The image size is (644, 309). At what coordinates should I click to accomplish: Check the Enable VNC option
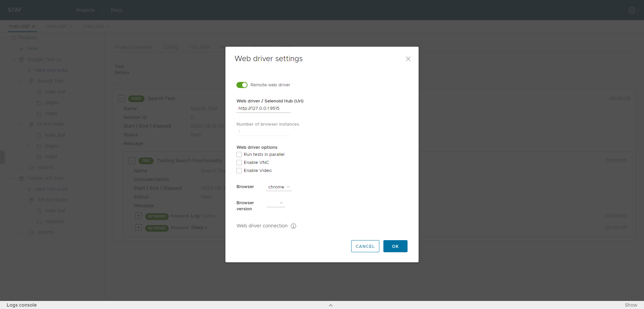[x=239, y=163]
